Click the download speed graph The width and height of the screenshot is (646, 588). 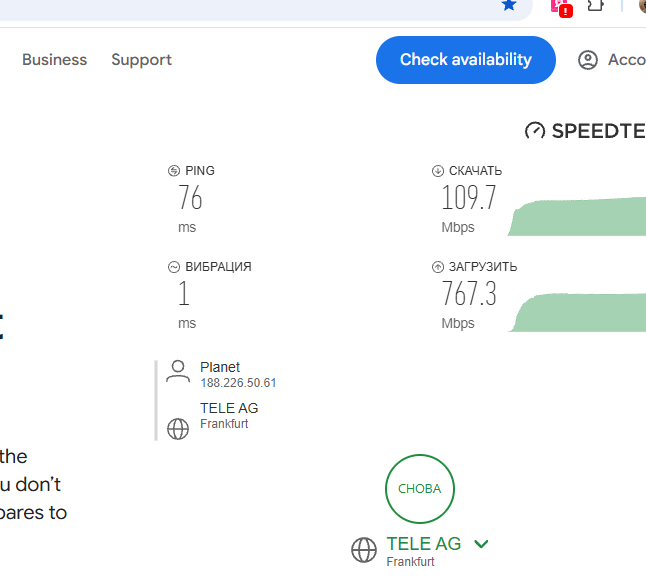pos(576,217)
